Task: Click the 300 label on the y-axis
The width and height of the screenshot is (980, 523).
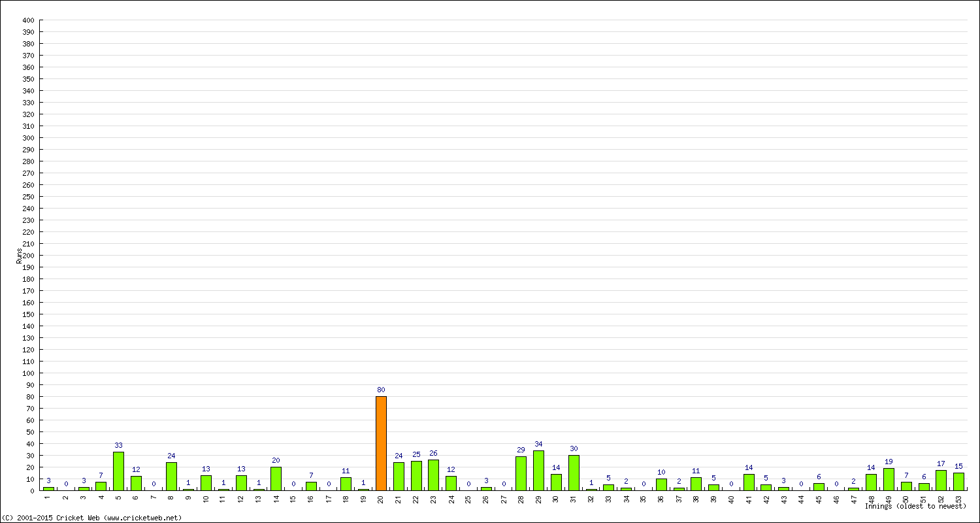Action: 28,138
